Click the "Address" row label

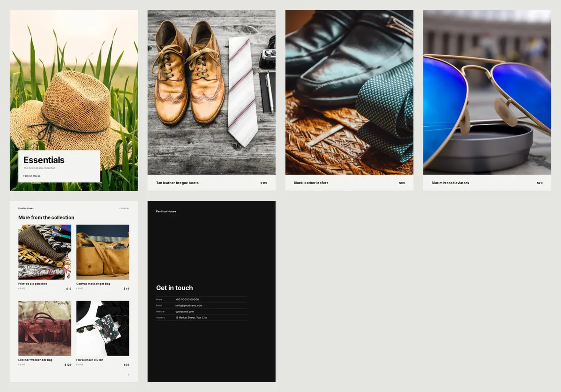click(x=160, y=318)
